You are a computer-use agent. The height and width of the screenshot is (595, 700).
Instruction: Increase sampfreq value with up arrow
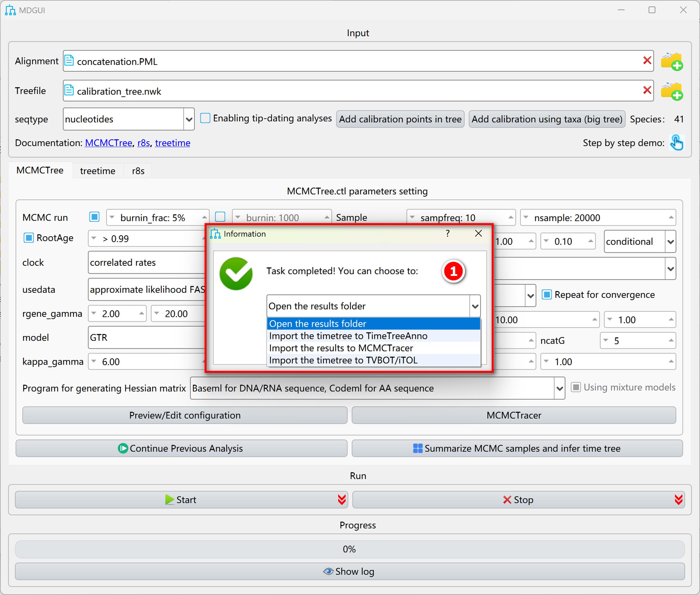[511, 217]
